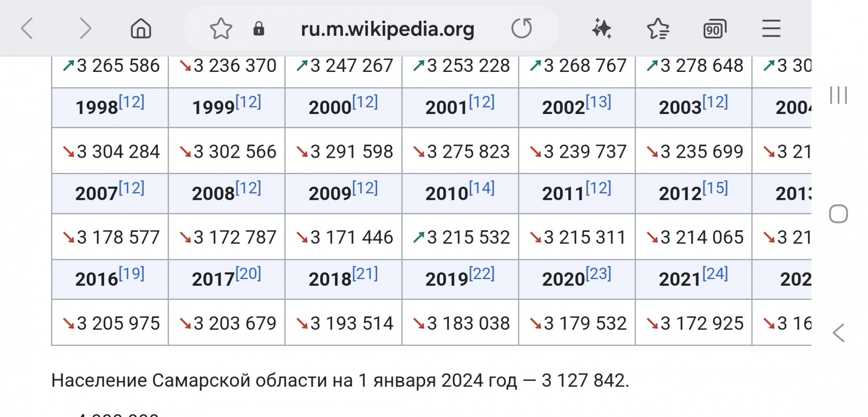This screenshot has width=868, height=417.
Task: Open Android recent apps button
Action: click(838, 95)
